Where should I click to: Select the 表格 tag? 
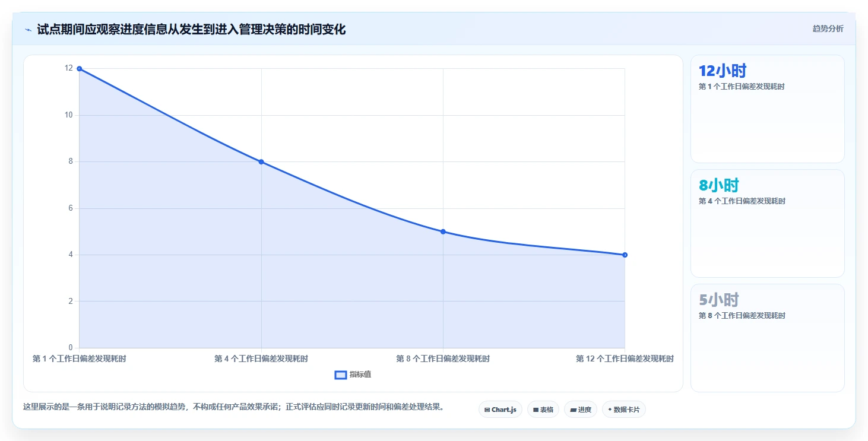tap(543, 410)
